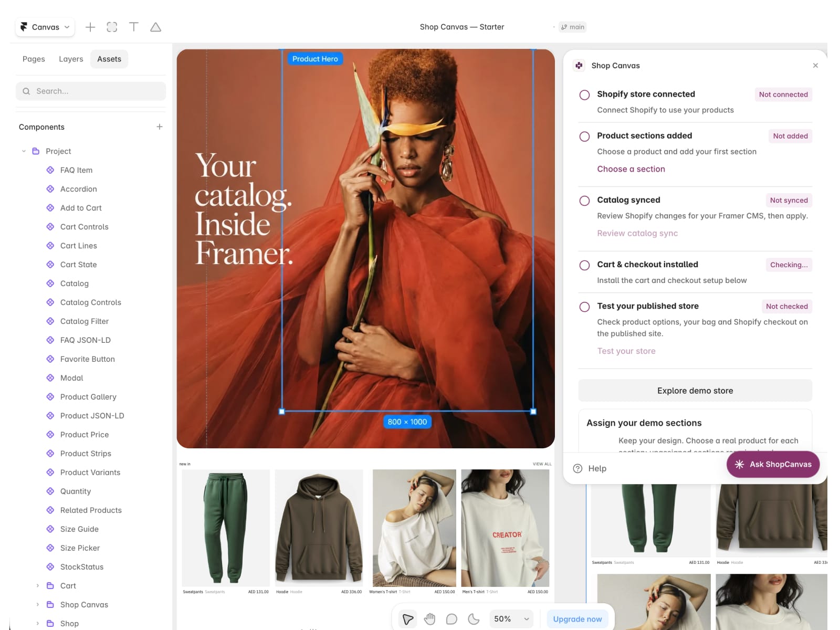
Task: Click the Search input field
Action: coord(91,91)
